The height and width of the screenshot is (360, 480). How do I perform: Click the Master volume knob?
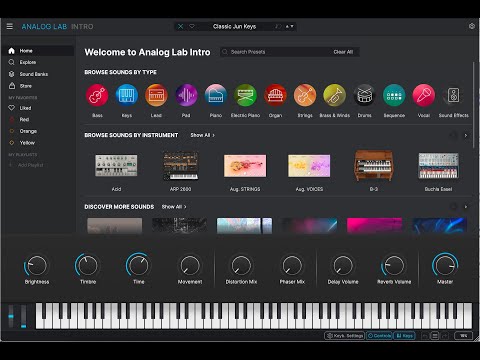[x=445, y=266]
